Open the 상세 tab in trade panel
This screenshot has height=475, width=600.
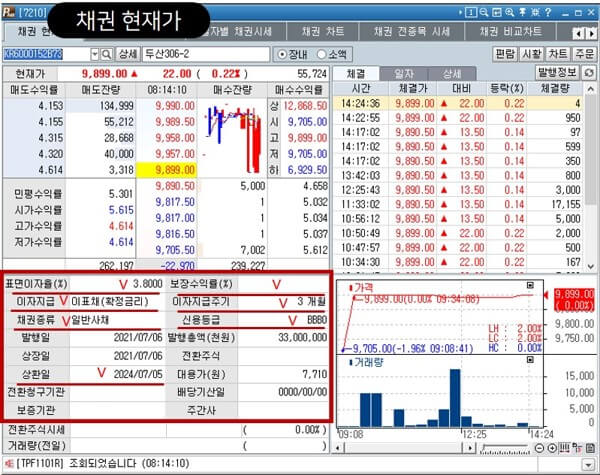(452, 73)
